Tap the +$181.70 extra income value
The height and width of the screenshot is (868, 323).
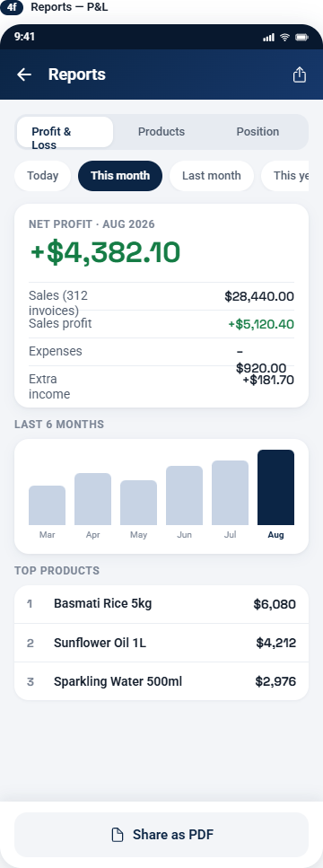[x=268, y=381]
